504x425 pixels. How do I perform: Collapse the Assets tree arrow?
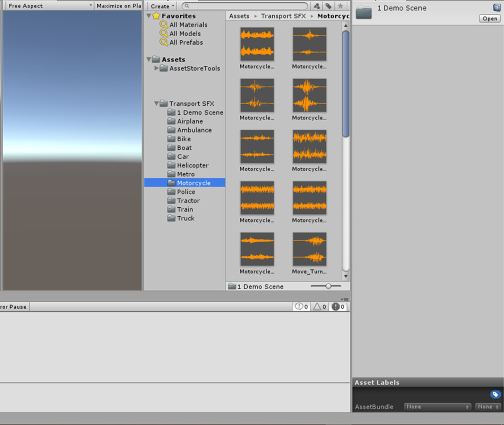149,59
